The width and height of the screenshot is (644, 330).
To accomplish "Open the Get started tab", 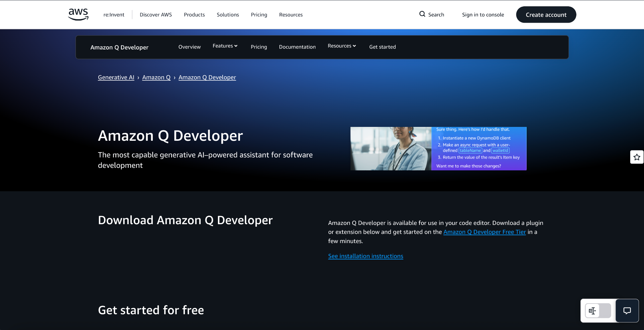I will 382,47.
